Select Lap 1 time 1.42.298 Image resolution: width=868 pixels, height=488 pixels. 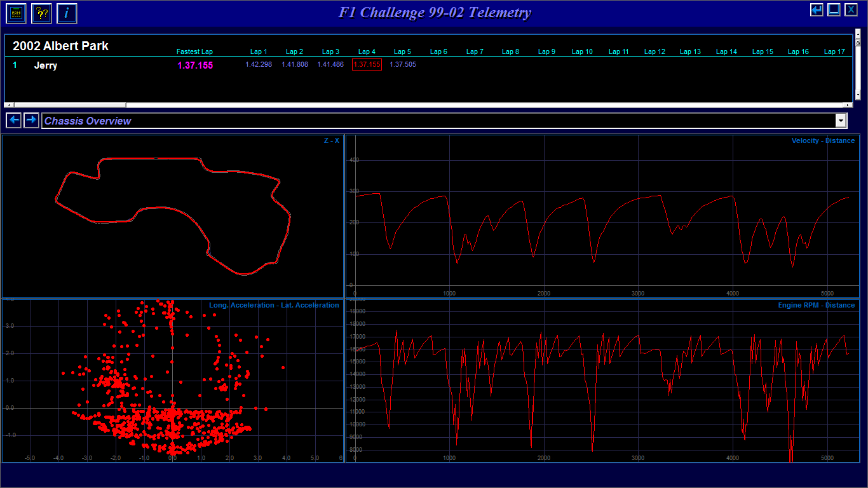coord(259,65)
